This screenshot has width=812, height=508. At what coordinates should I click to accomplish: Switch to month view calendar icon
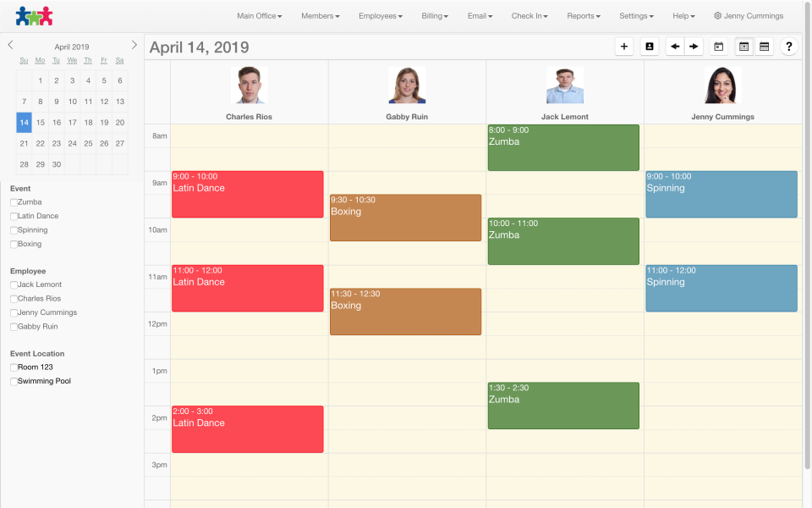coord(743,46)
